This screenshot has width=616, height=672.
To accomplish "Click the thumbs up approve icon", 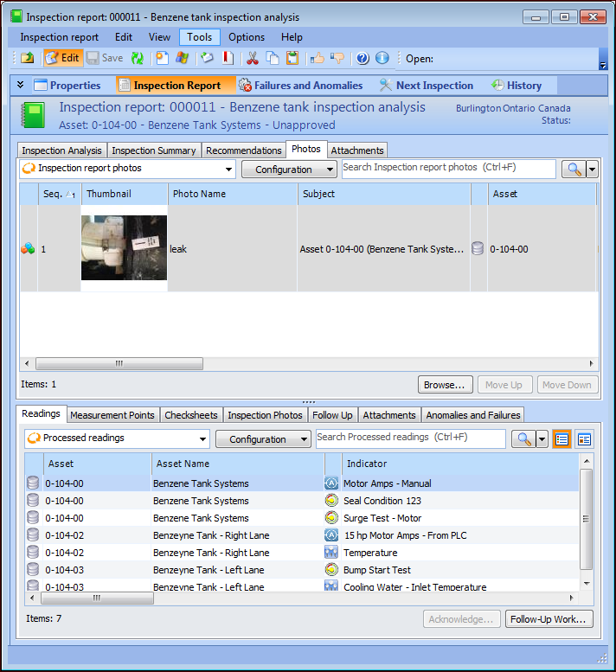I will click(318, 58).
